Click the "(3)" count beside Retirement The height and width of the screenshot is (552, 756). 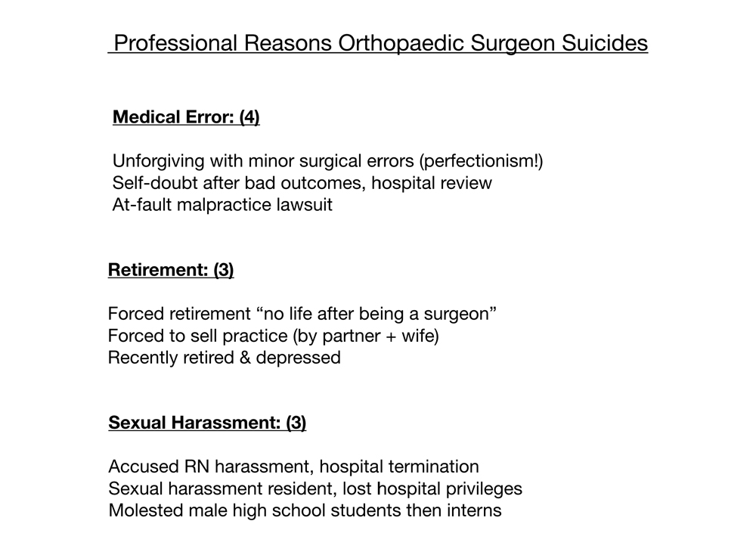(223, 271)
